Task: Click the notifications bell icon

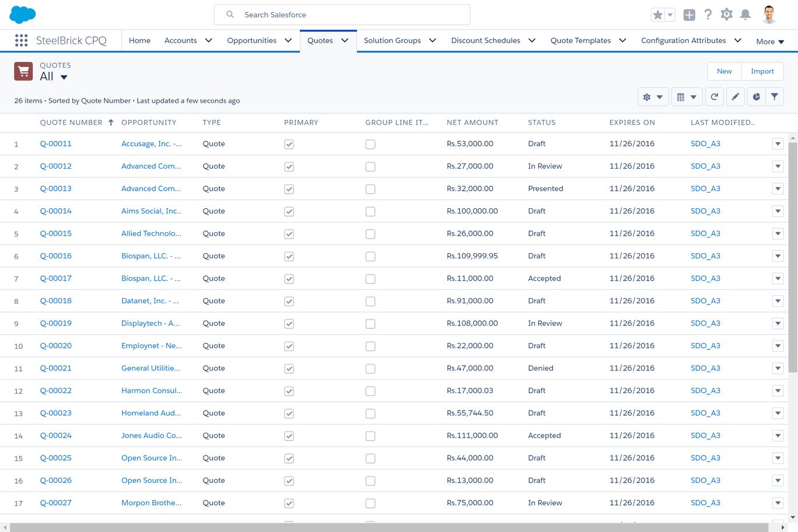Action: (x=745, y=15)
